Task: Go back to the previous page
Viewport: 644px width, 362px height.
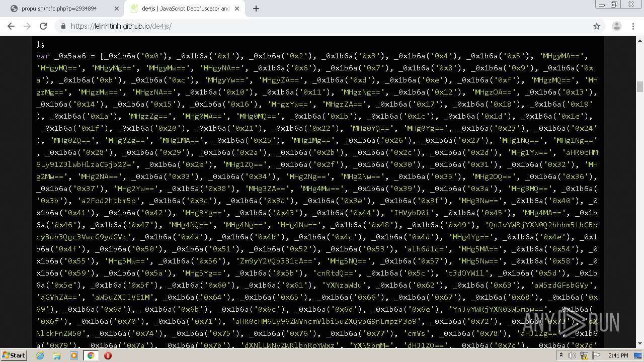Action: point(11,26)
